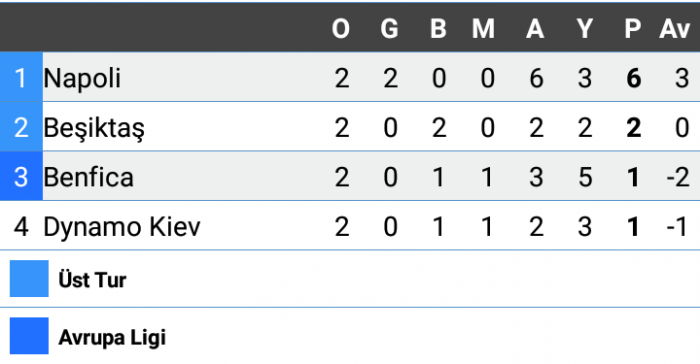Click Dynamo Kiev in the standings
The image size is (700, 364).
click(122, 227)
